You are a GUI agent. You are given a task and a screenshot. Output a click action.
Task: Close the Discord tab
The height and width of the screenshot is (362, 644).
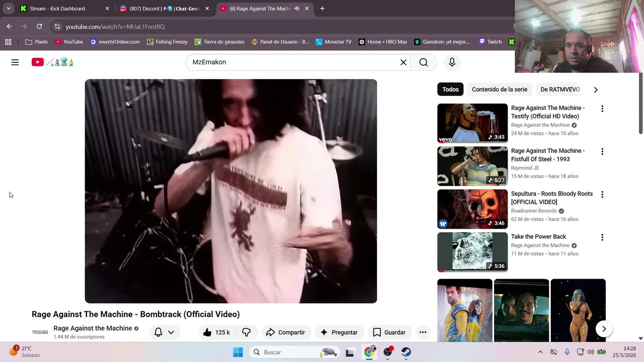[x=207, y=9]
